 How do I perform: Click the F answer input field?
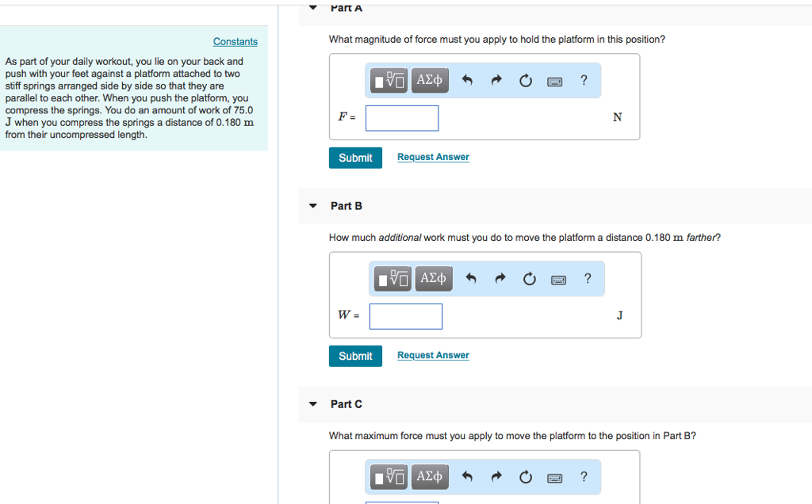point(402,118)
